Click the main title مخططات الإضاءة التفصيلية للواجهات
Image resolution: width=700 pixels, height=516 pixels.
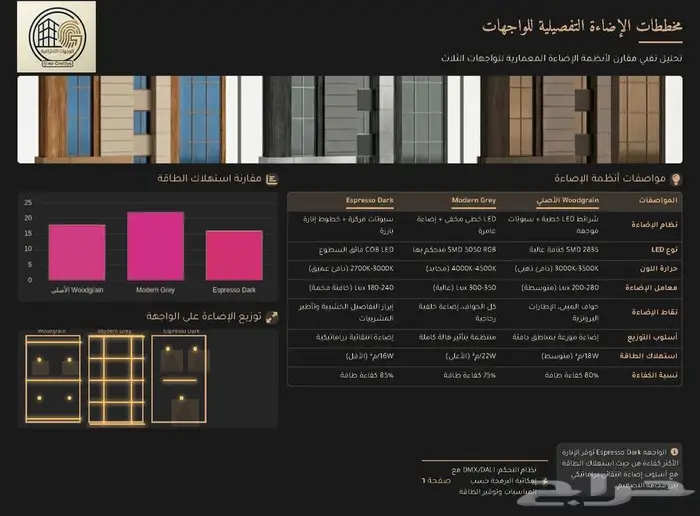point(582,26)
